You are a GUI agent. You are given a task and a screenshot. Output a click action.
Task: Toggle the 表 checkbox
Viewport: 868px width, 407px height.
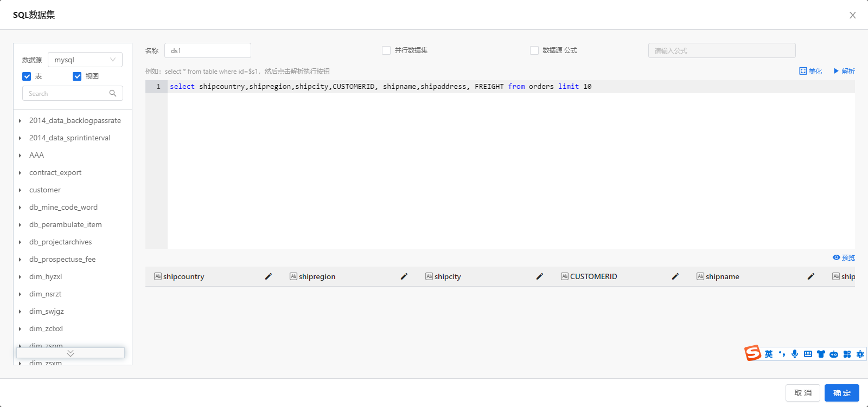pos(27,76)
